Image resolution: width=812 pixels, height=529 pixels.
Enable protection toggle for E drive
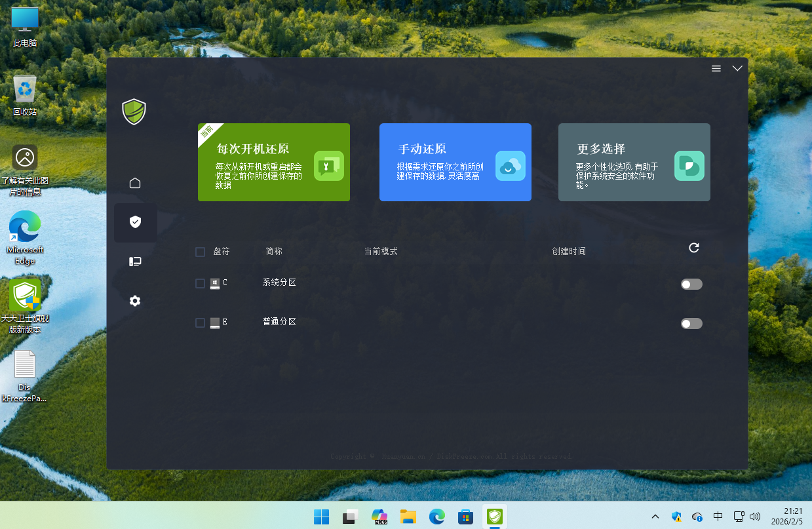point(691,323)
